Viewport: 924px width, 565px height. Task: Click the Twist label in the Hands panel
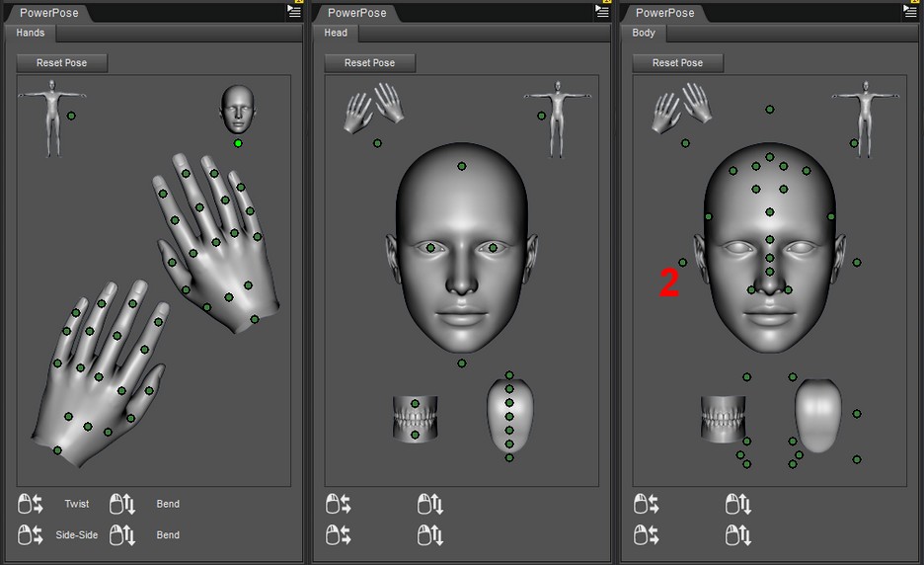point(77,504)
